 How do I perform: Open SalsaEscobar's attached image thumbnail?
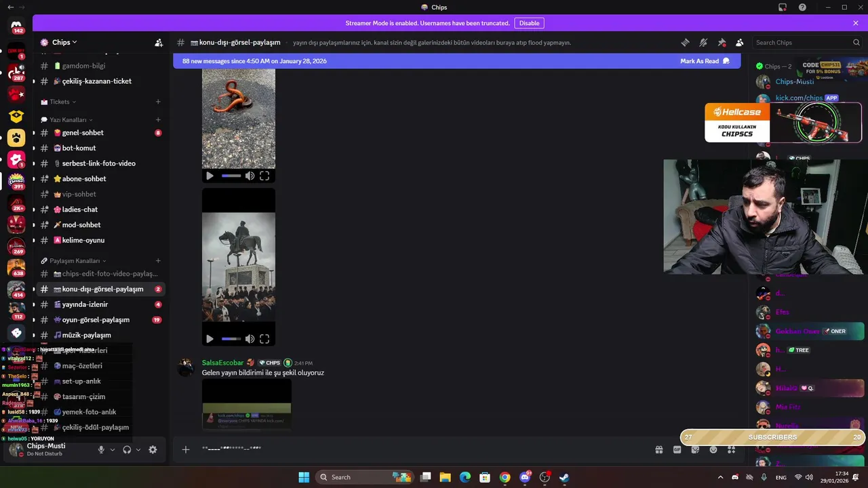[x=247, y=404]
